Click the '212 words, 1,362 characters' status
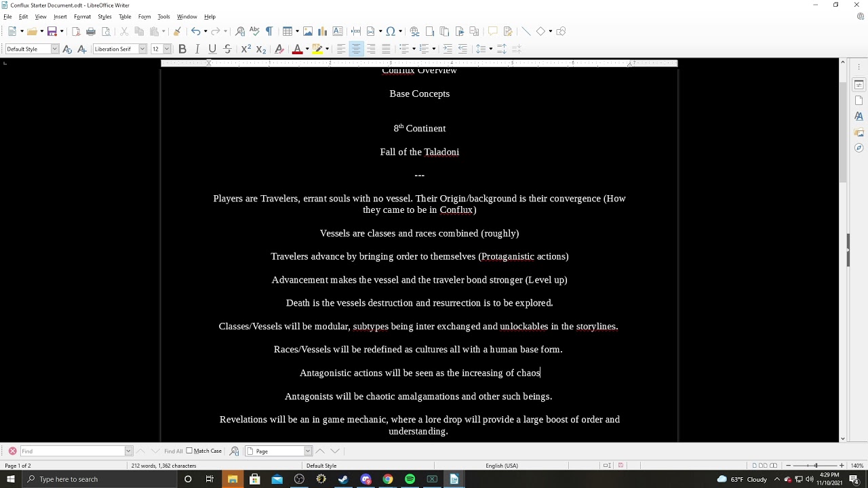 pos(163,466)
